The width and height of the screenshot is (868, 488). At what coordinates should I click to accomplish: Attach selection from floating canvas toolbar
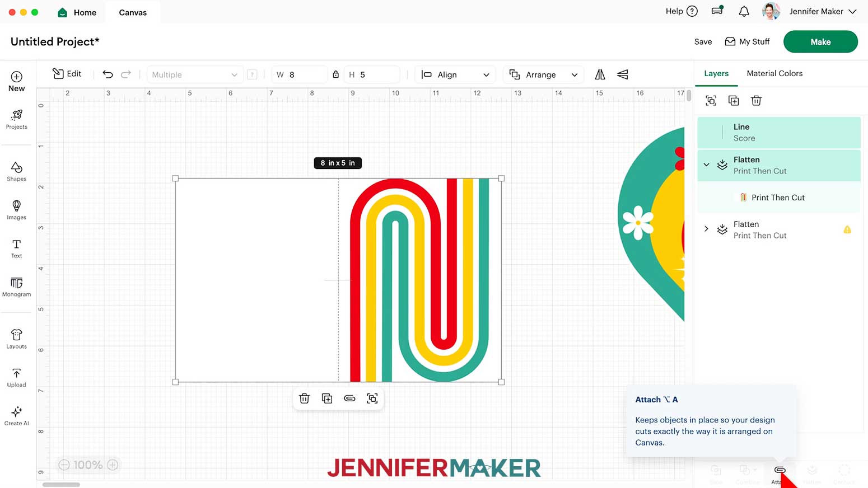349,398
